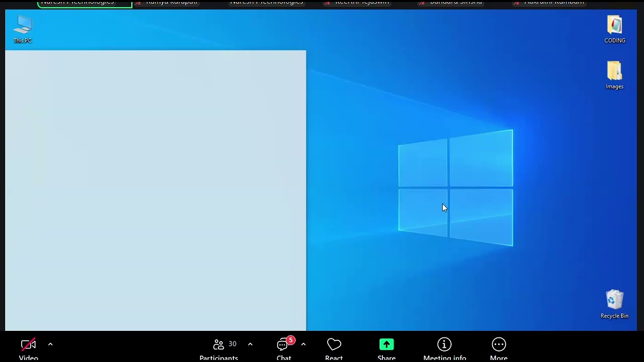644x362 pixels.
Task: Select the CODING desktop shortcut
Action: coord(614,29)
